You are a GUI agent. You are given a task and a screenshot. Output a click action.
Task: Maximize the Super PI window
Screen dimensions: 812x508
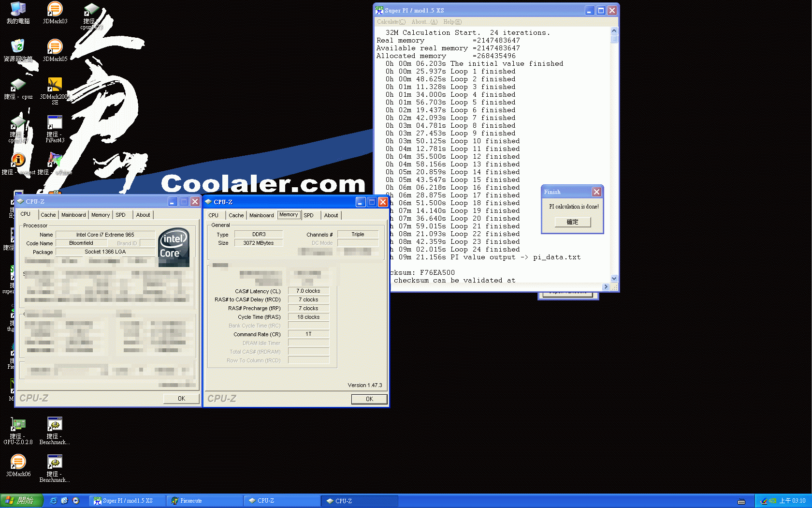click(601, 10)
